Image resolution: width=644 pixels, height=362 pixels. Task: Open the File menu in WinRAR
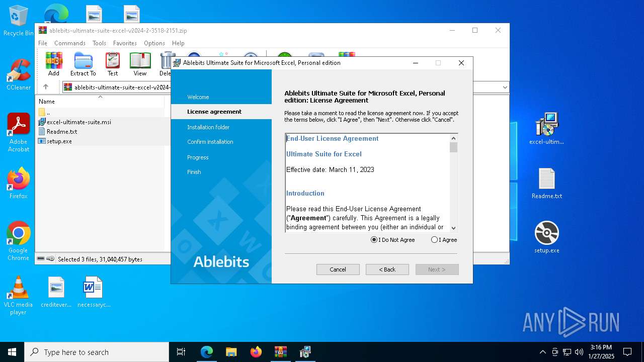(43, 43)
